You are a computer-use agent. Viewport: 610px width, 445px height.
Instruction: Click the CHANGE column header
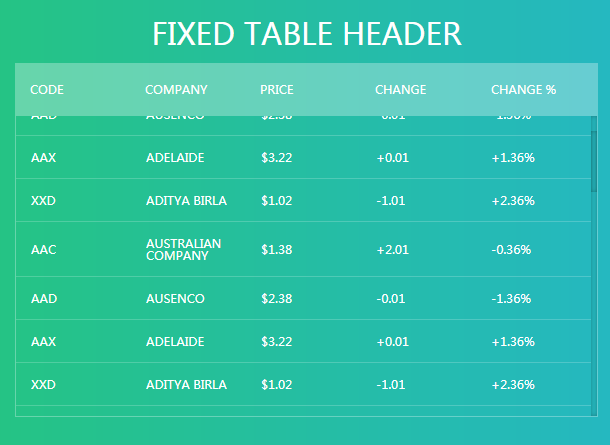click(400, 89)
